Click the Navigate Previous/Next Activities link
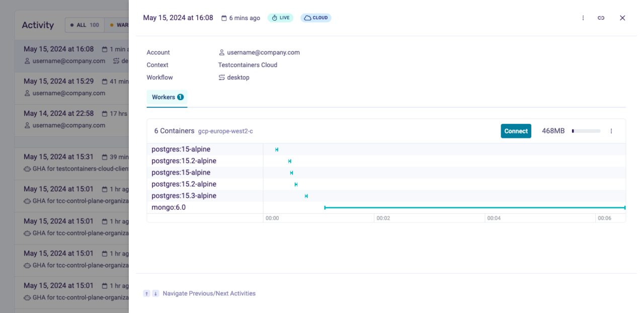 click(209, 293)
